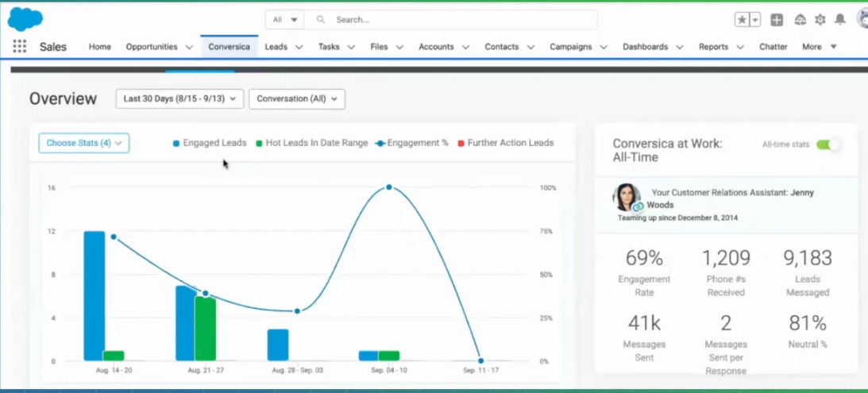Click the Sales app name label
Image resolution: width=868 pixels, height=393 pixels.
click(53, 47)
